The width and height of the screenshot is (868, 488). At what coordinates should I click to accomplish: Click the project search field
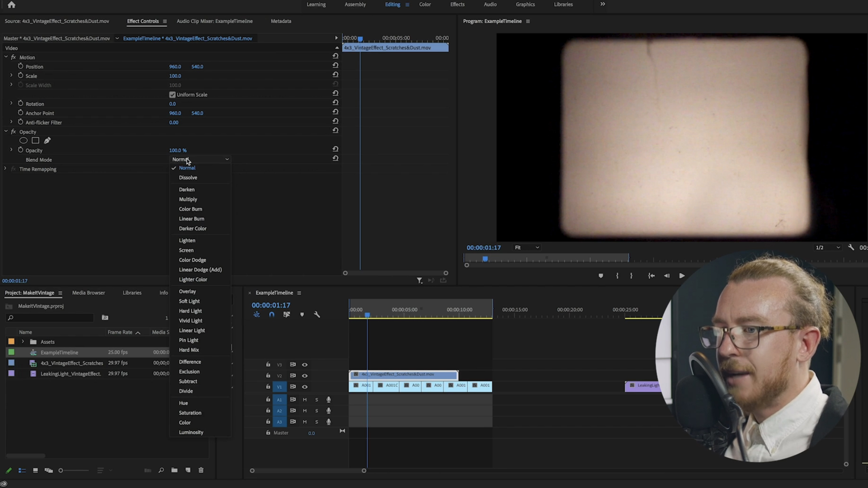tap(50, 318)
